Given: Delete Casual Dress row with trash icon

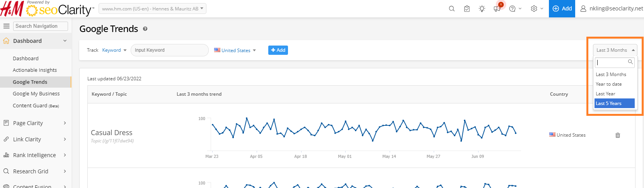Looking at the screenshot, I should pyautogui.click(x=618, y=135).
